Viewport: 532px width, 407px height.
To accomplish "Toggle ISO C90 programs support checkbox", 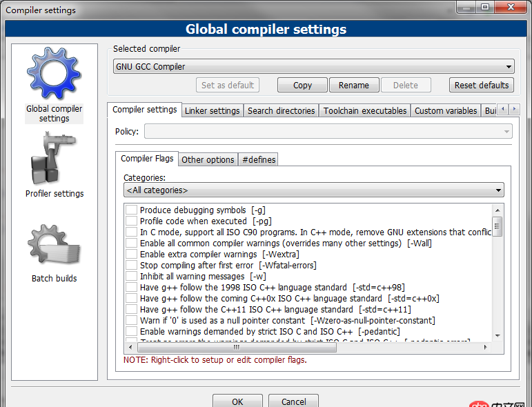I will (x=131, y=232).
